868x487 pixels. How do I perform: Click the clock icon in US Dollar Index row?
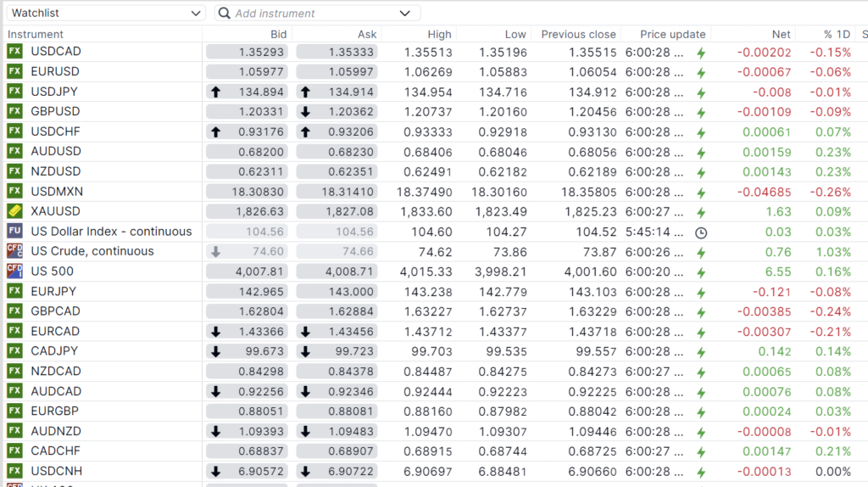coord(700,232)
